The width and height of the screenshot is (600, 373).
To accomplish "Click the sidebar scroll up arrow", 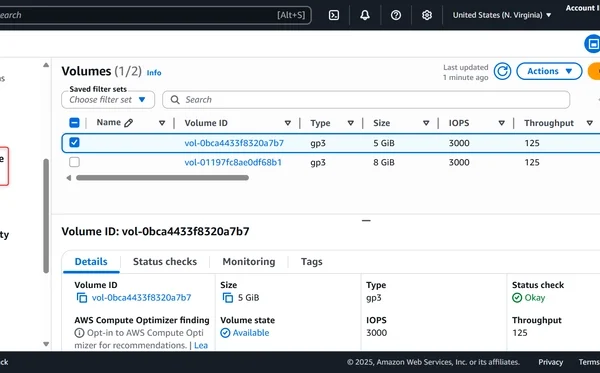I will pos(46,65).
